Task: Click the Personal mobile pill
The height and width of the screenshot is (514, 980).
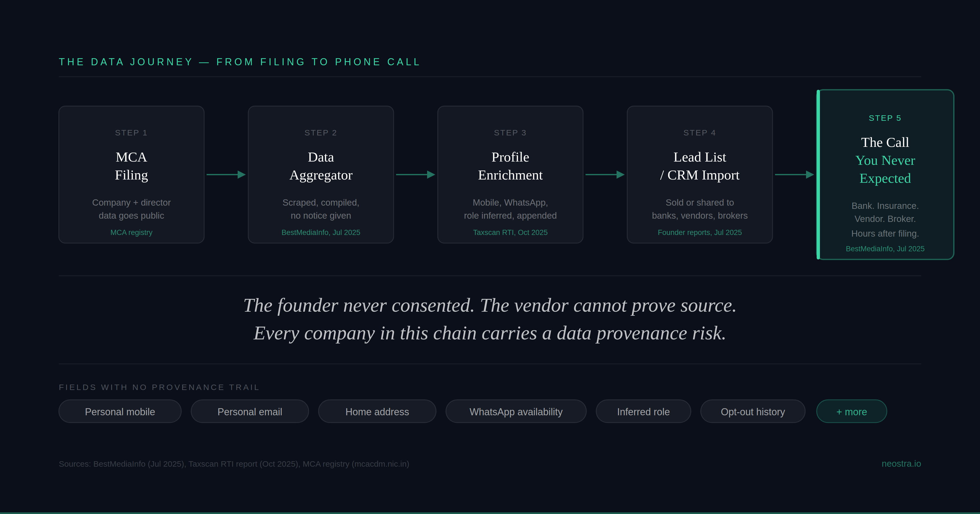Action: [x=120, y=411]
